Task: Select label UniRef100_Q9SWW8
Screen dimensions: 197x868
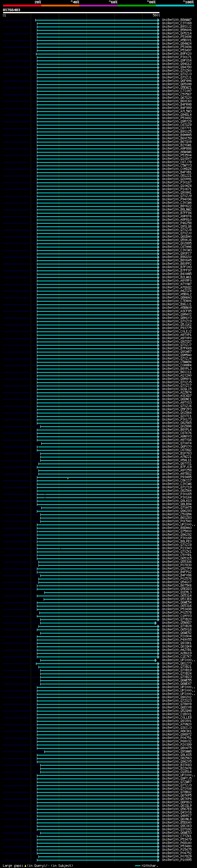Action: click(x=177, y=751)
